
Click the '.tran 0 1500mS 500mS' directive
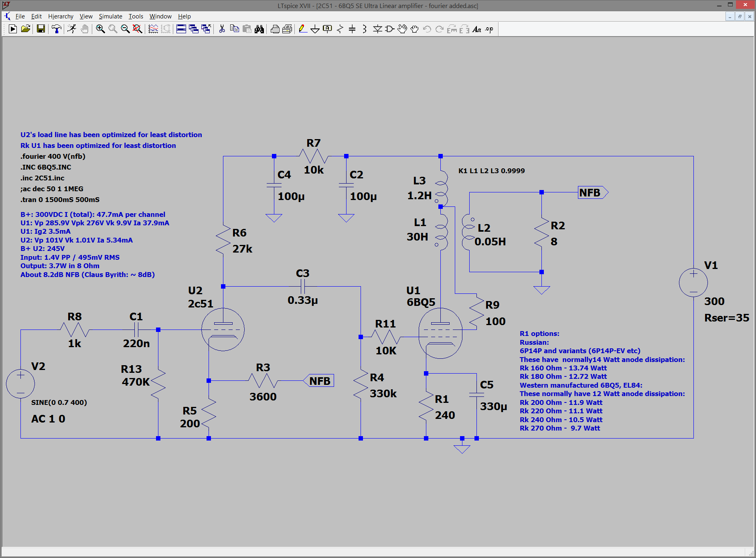coord(60,200)
